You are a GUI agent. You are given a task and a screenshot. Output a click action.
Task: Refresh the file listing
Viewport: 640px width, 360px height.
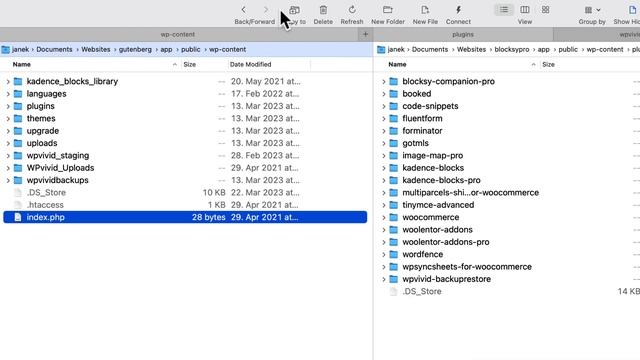pos(352,10)
